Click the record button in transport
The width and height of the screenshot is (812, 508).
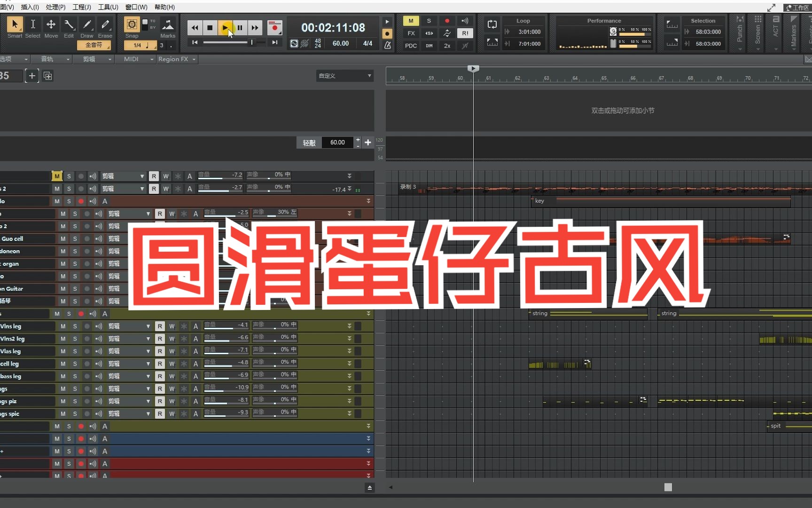tap(274, 28)
